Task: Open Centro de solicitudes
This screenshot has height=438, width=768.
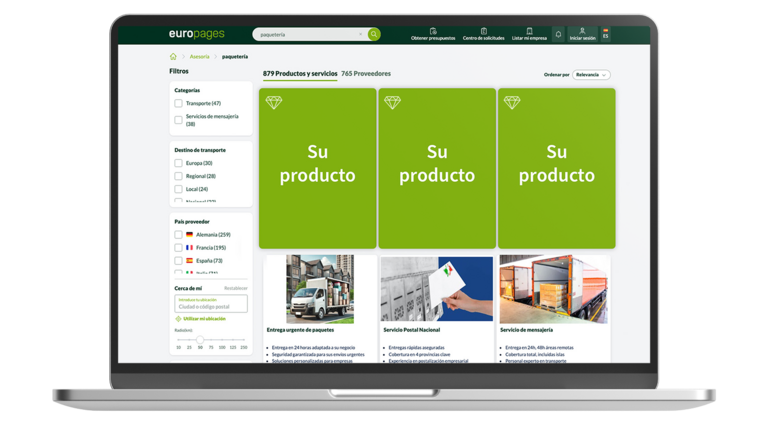Action: pos(483,34)
